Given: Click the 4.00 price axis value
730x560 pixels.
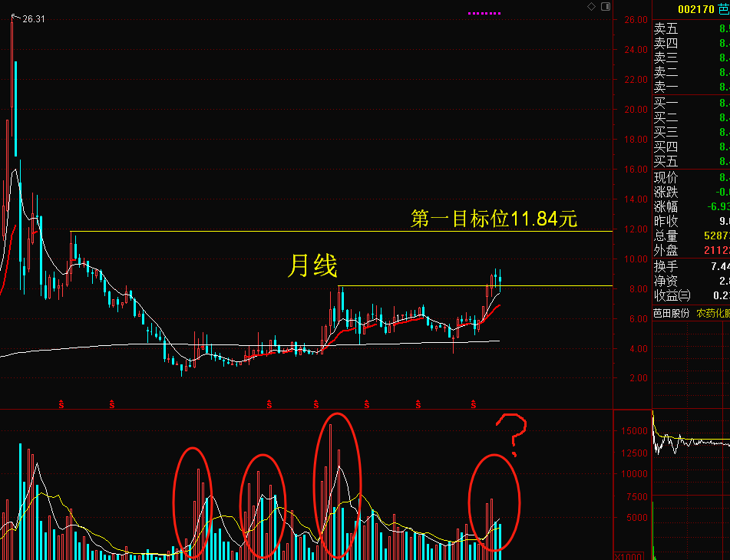Looking at the screenshot, I should click(639, 348).
